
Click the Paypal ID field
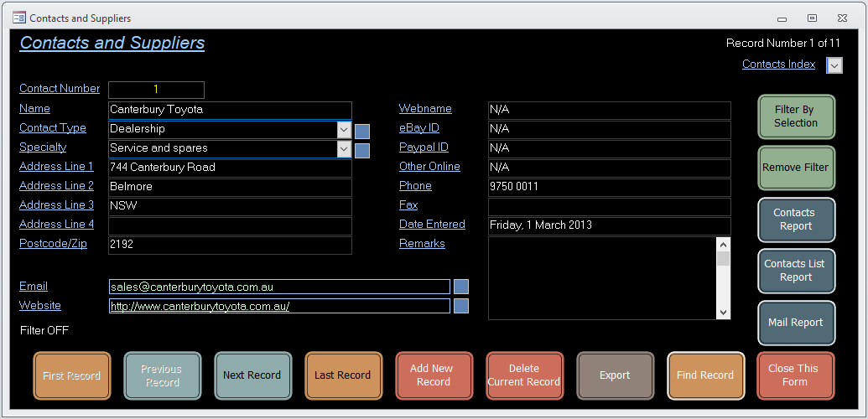pyautogui.click(x=610, y=149)
